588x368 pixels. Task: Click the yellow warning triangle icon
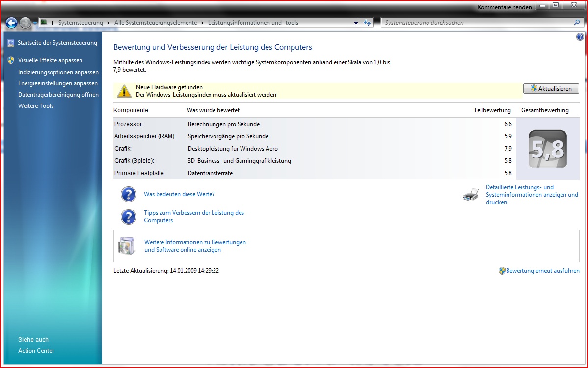pos(124,91)
